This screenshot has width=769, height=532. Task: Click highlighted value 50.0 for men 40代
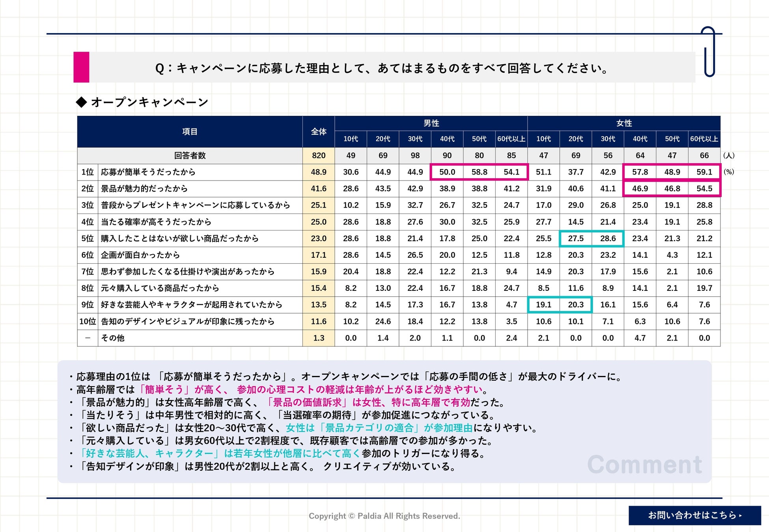click(447, 172)
